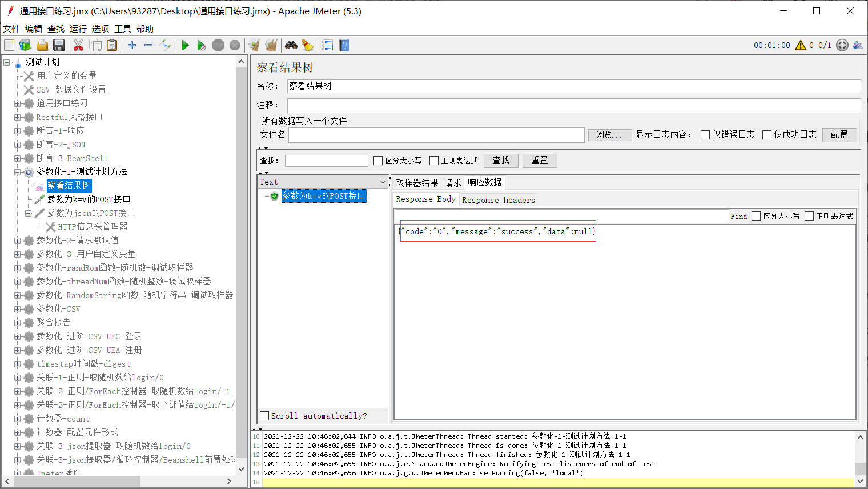Create a new test plan via toolbar icon
Image resolution: width=868 pixels, height=489 pixels.
[9, 45]
